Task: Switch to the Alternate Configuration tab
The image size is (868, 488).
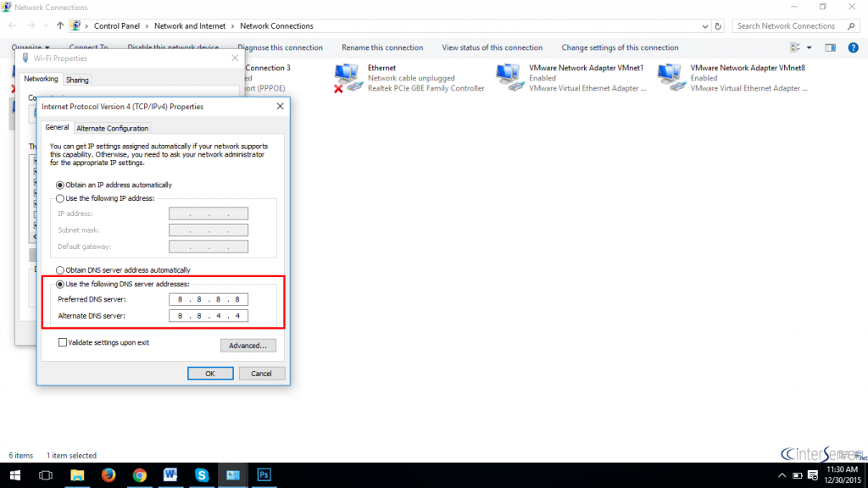Action: click(x=113, y=129)
